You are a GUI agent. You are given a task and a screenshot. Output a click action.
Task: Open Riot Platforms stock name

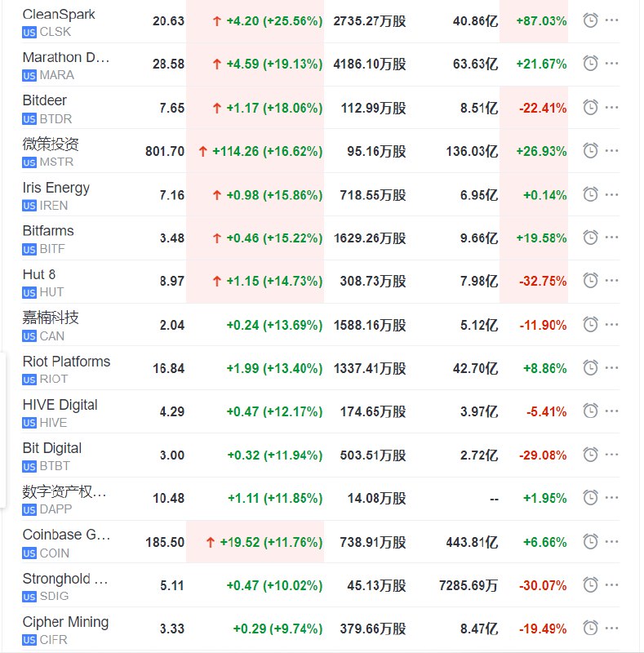tap(66, 362)
